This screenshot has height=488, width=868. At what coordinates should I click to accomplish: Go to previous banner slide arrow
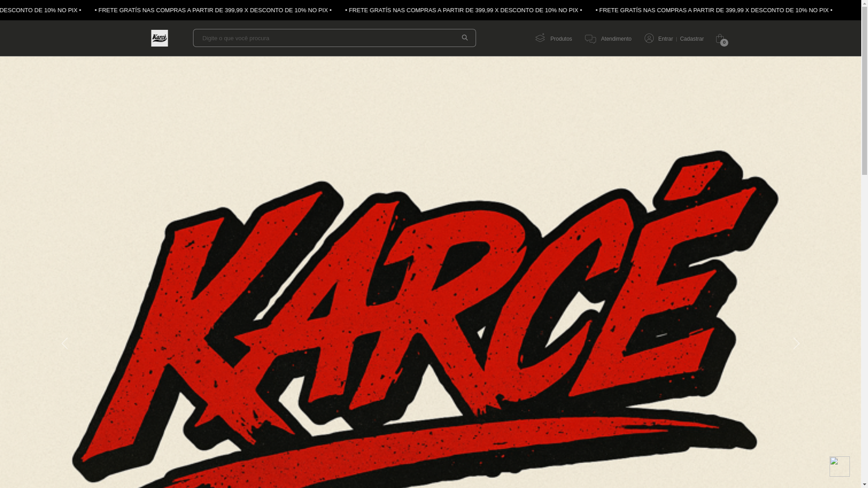click(x=65, y=343)
